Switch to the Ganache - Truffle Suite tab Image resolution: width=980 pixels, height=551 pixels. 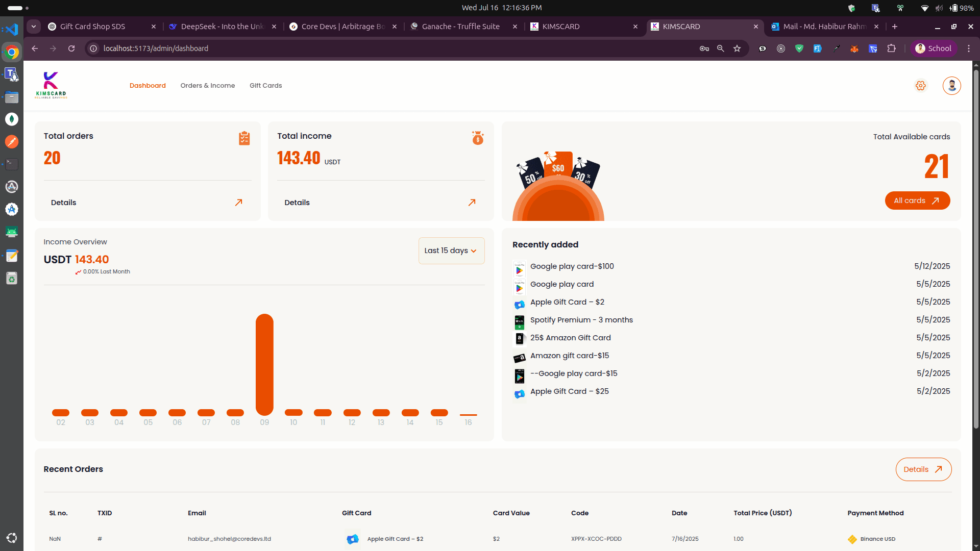pos(460,27)
